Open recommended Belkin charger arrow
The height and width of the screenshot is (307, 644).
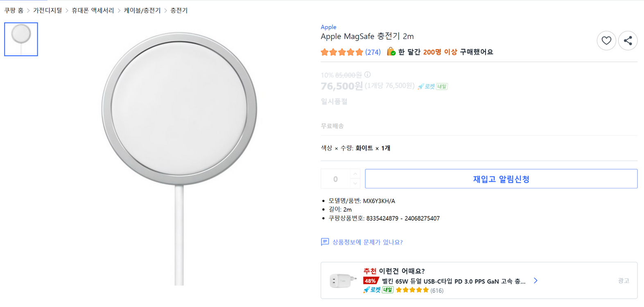536,280
